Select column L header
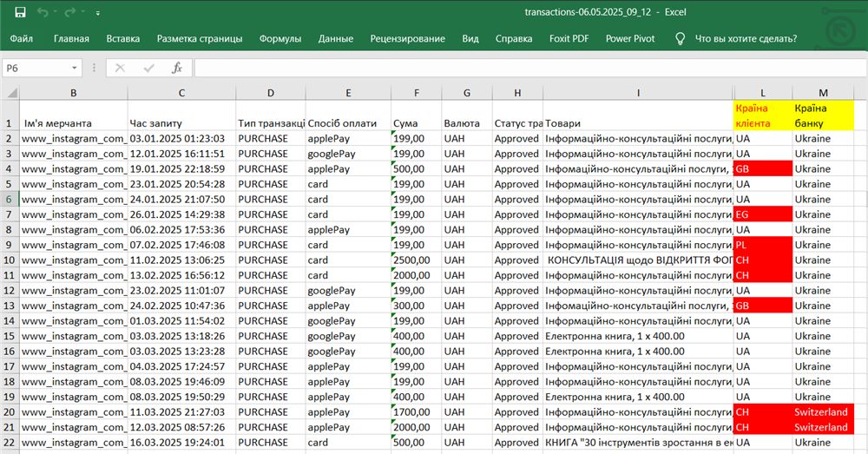This screenshot has height=454, width=868. (x=763, y=93)
